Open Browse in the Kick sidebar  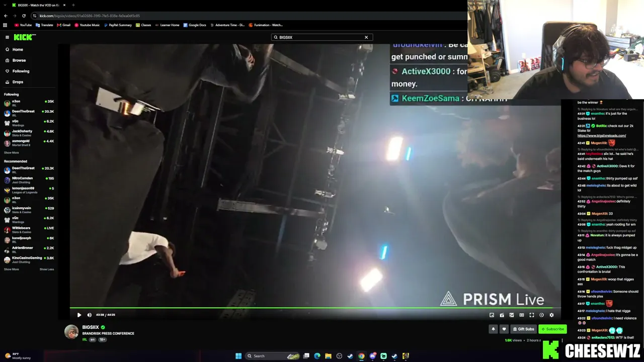pos(16,60)
